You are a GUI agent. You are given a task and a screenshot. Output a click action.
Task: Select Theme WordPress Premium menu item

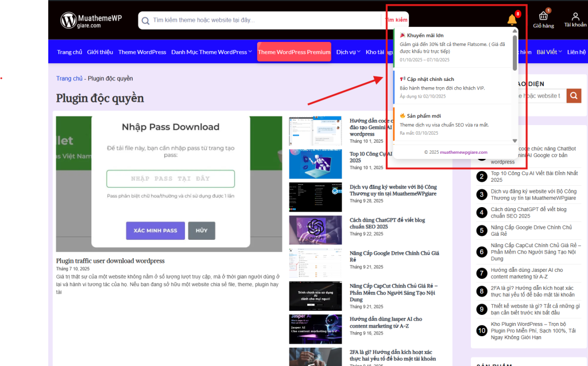(x=294, y=52)
